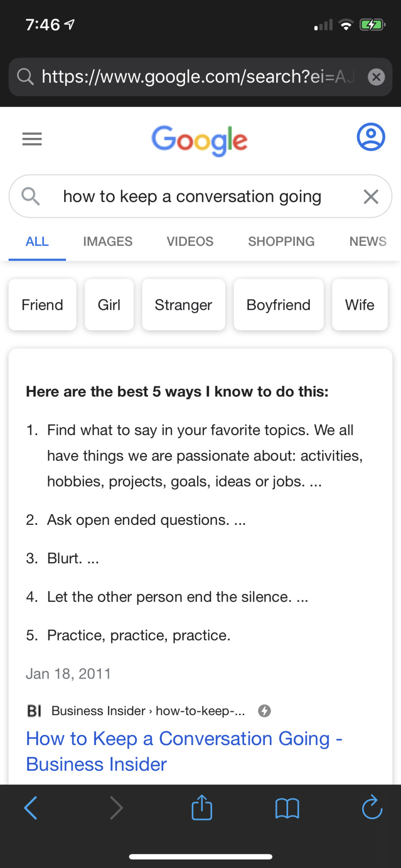401x868 pixels.
Task: Select the Stranger suggestion chip
Action: (x=184, y=305)
